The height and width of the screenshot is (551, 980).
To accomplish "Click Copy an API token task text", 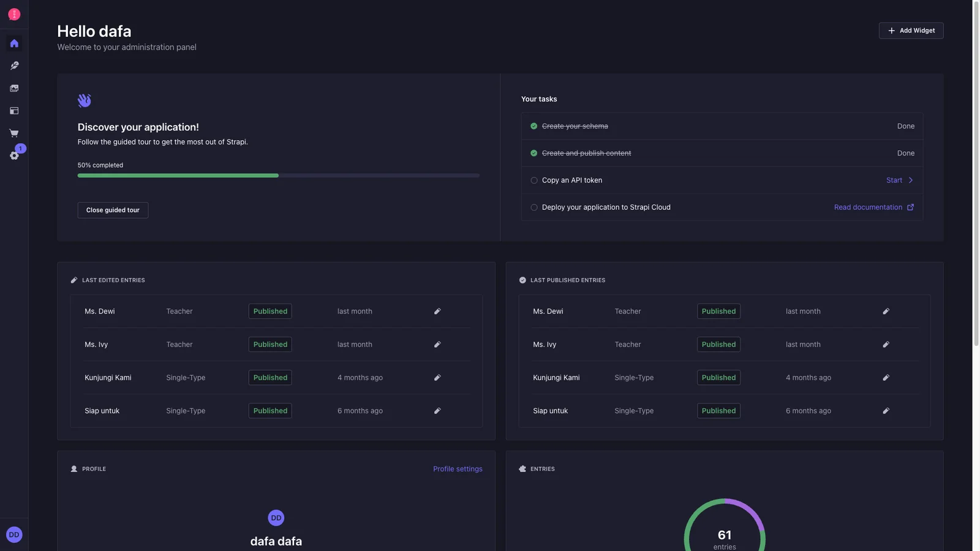I will (x=572, y=180).
